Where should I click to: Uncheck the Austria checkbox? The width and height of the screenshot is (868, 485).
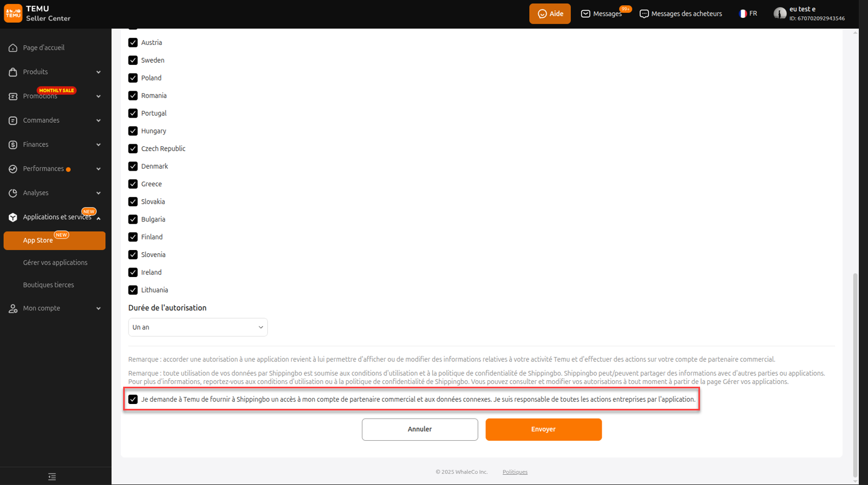pyautogui.click(x=133, y=43)
